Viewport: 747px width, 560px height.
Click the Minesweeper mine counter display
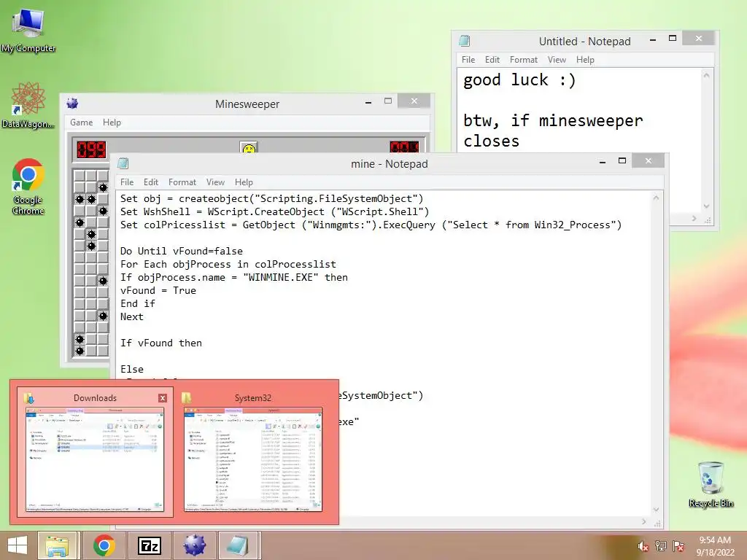[x=91, y=149]
